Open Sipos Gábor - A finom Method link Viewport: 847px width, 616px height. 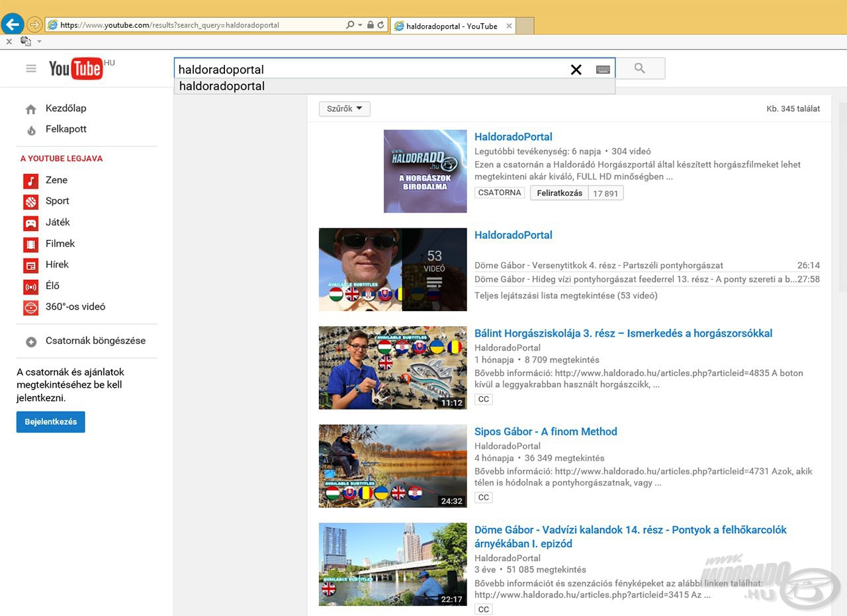[x=546, y=431]
